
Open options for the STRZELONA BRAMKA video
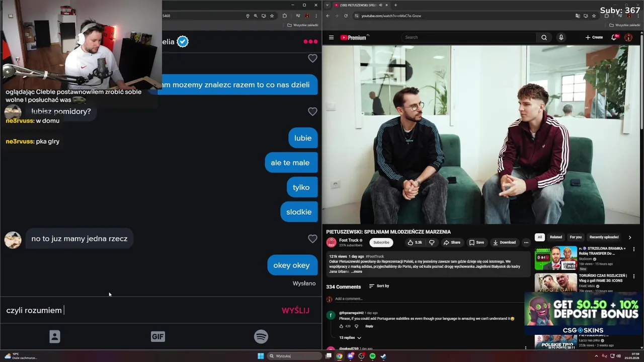(634, 249)
